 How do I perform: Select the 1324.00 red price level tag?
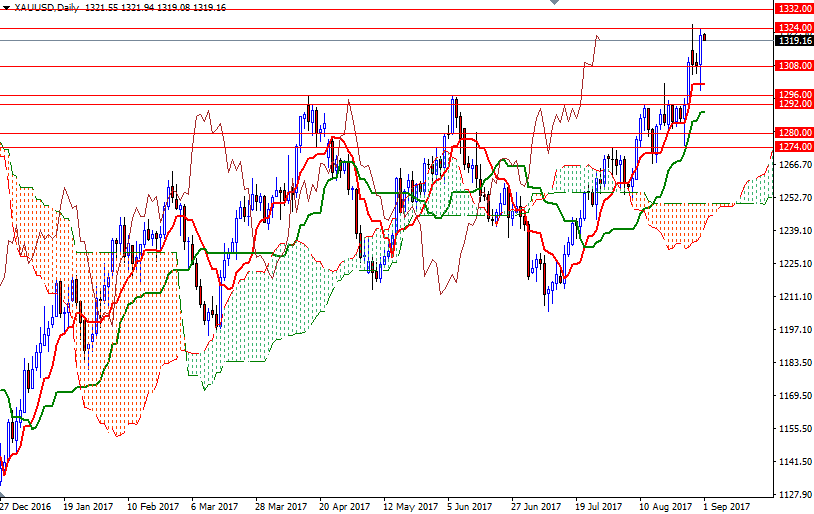(793, 28)
